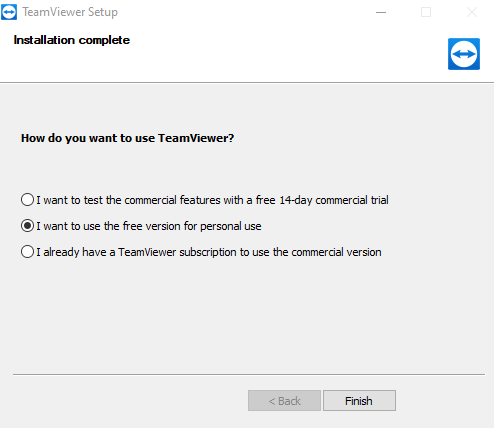The image size is (494, 428).
Task: Click the grayed-out Back button
Action: click(284, 401)
